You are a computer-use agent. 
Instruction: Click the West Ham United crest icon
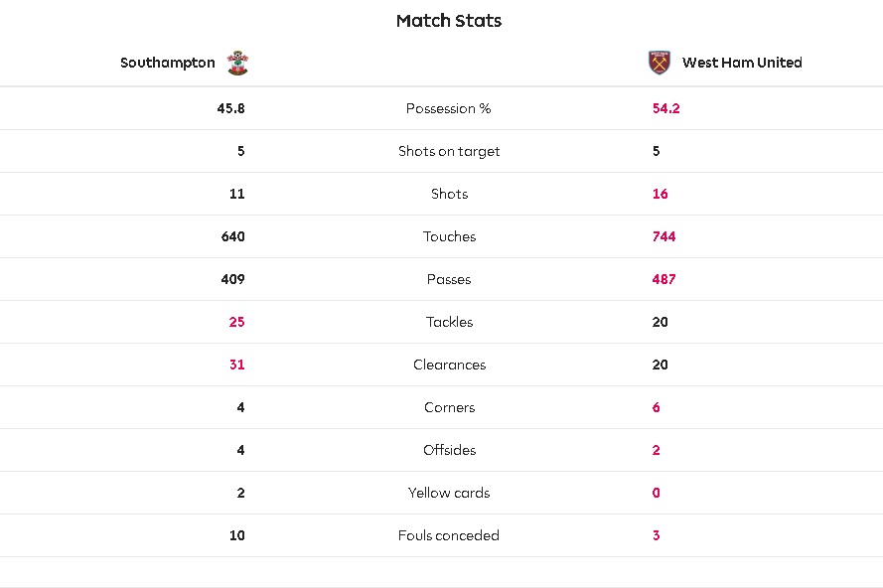pyautogui.click(x=659, y=63)
